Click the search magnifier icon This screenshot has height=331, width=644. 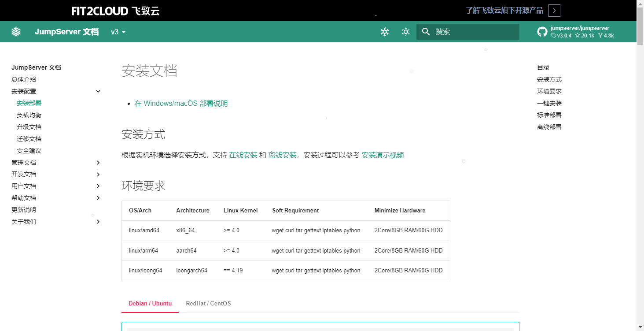(x=426, y=32)
